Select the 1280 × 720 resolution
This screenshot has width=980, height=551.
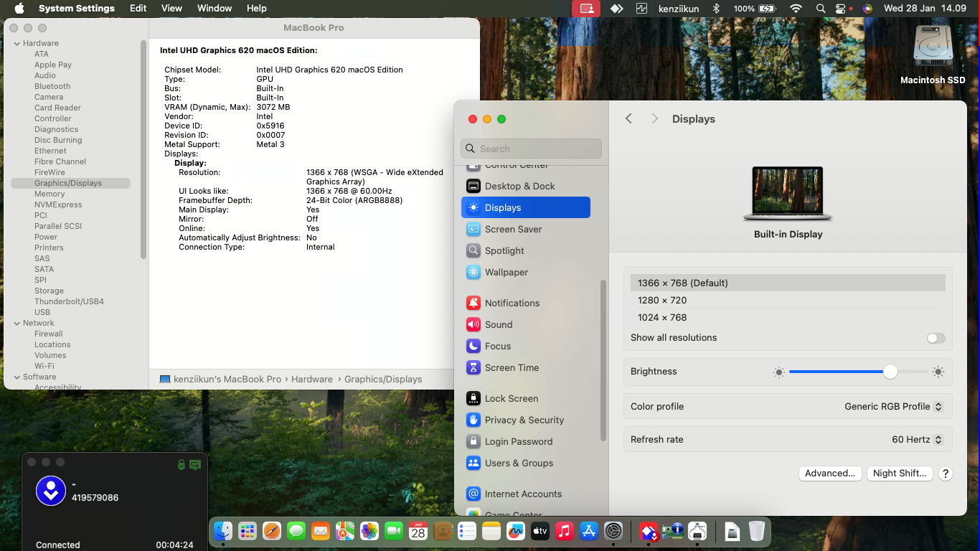pos(788,301)
